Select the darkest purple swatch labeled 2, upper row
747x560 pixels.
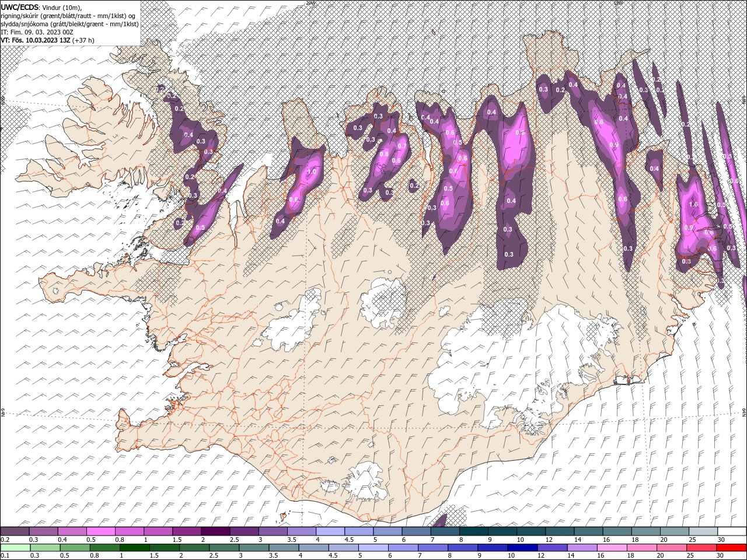coord(216,531)
